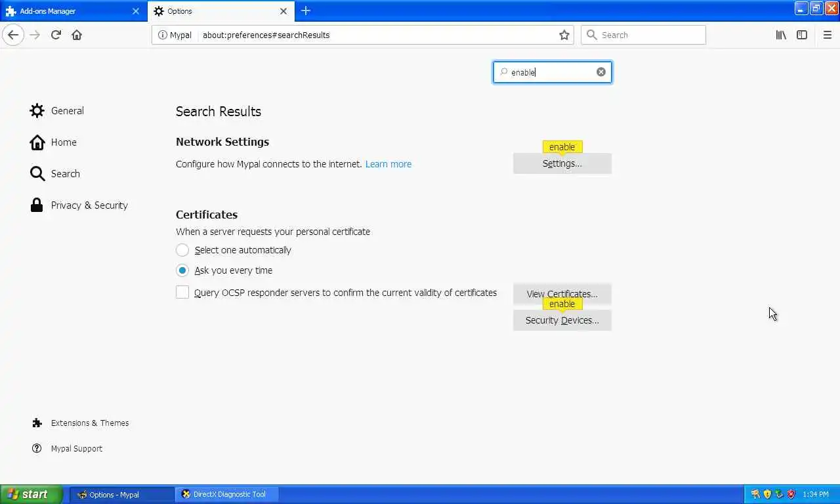Click the Network Settings heading

point(222,142)
